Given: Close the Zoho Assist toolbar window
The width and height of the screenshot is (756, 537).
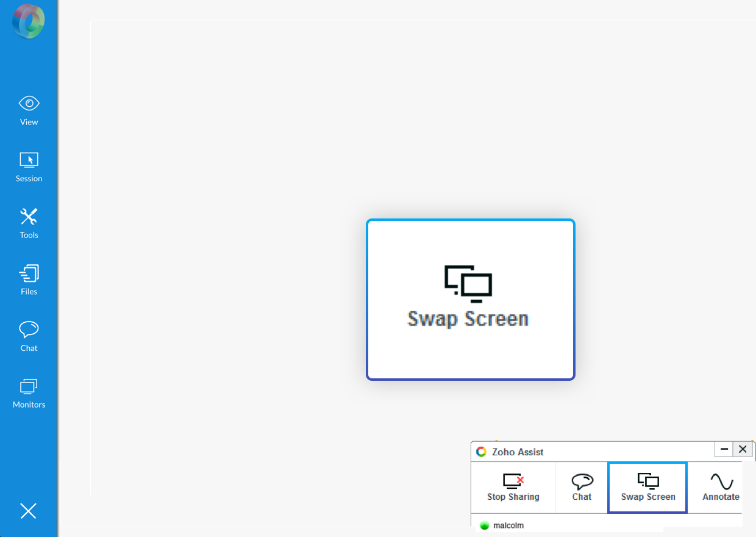Looking at the screenshot, I should [x=743, y=449].
